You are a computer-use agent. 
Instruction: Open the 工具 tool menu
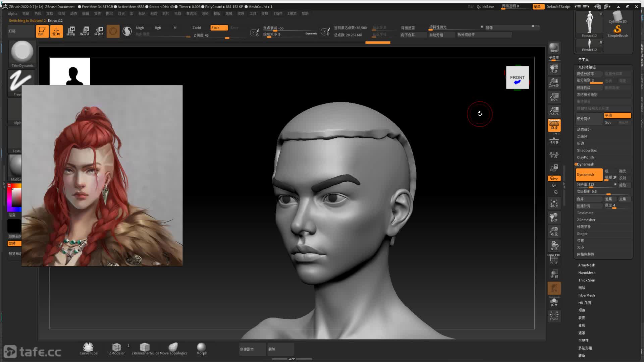[253, 14]
